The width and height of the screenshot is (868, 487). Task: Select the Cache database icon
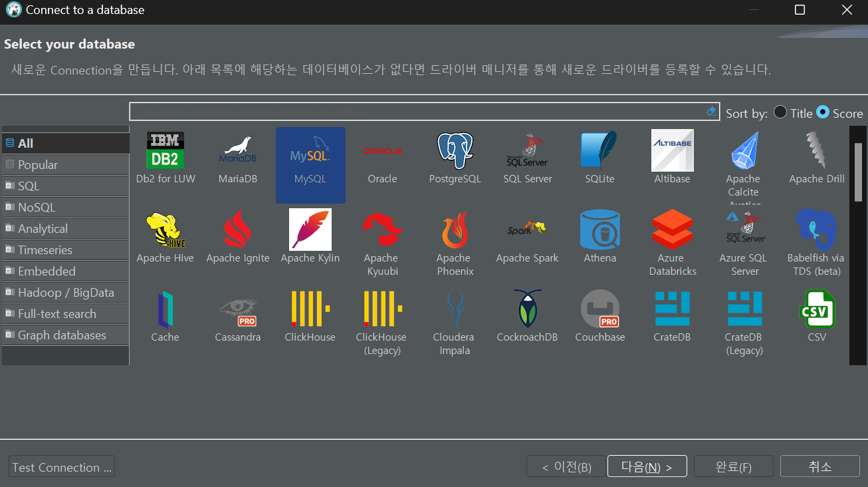coord(165,309)
